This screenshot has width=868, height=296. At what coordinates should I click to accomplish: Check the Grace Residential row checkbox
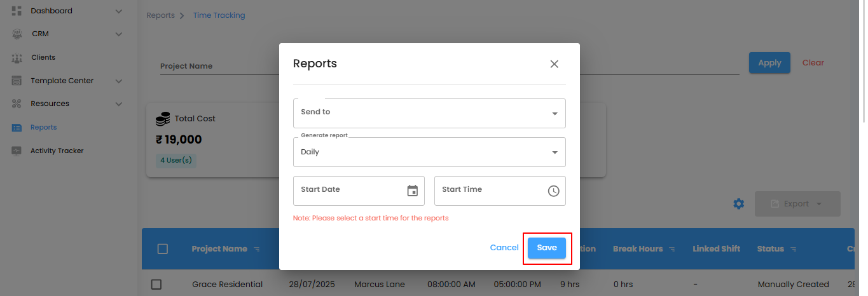(156, 285)
